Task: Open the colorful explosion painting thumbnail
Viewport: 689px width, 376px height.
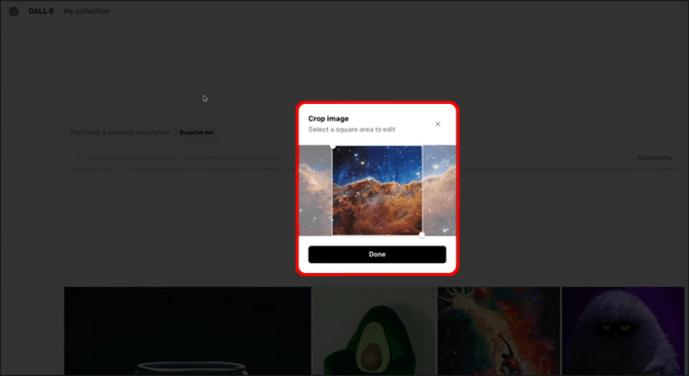Action: pyautogui.click(x=499, y=331)
